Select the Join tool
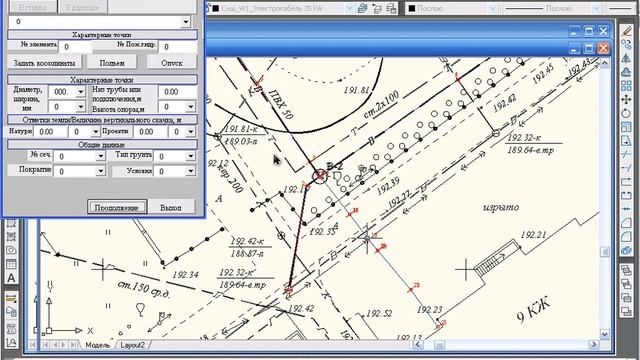Screen dimensions: 640x360 [626, 209]
